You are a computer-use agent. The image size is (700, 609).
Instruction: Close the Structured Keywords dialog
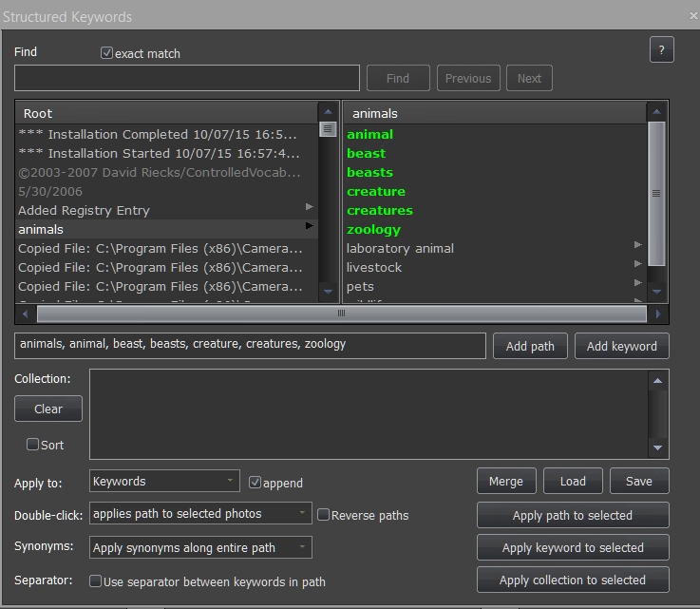[693, 16]
